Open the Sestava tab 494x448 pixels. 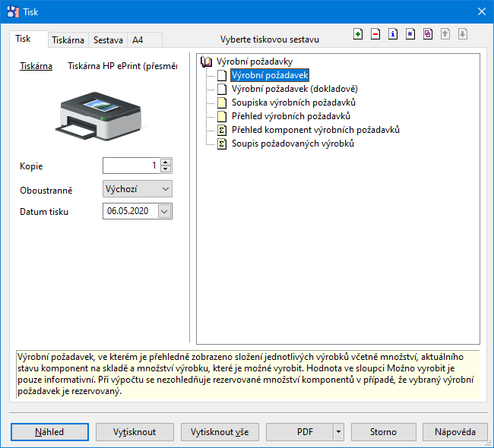[x=108, y=40]
